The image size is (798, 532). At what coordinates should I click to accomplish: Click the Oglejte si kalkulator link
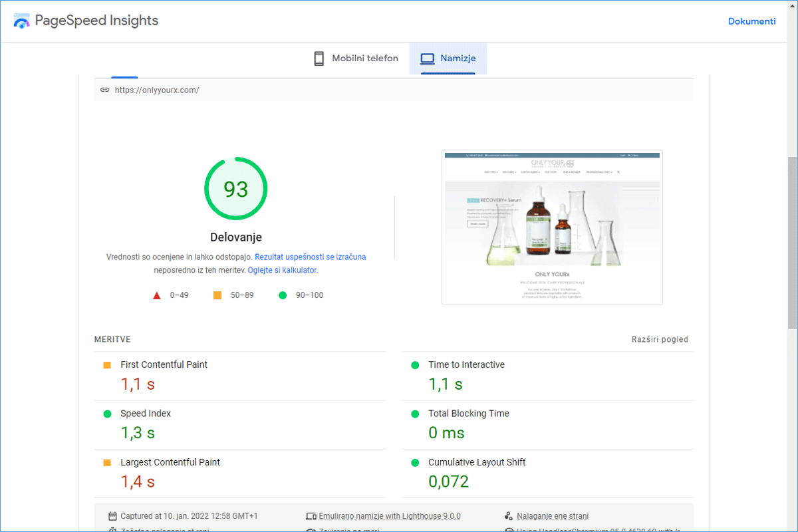[282, 271]
